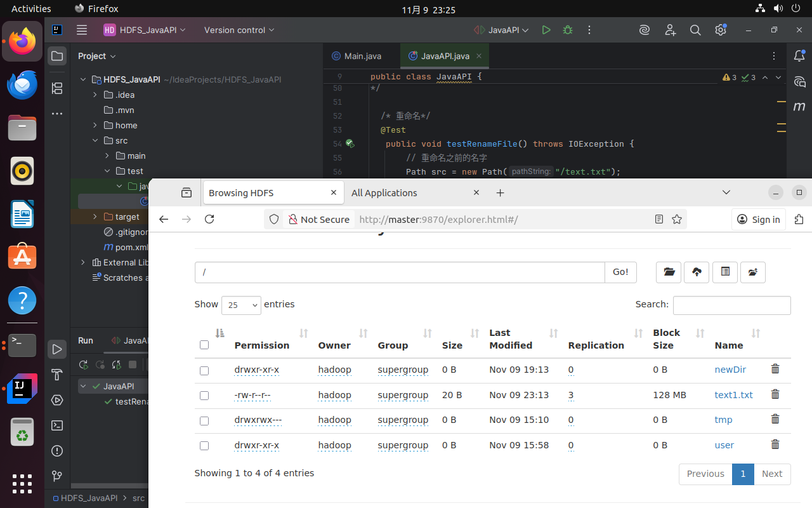Open Code With Me add-user icon
The image size is (812, 508).
670,30
